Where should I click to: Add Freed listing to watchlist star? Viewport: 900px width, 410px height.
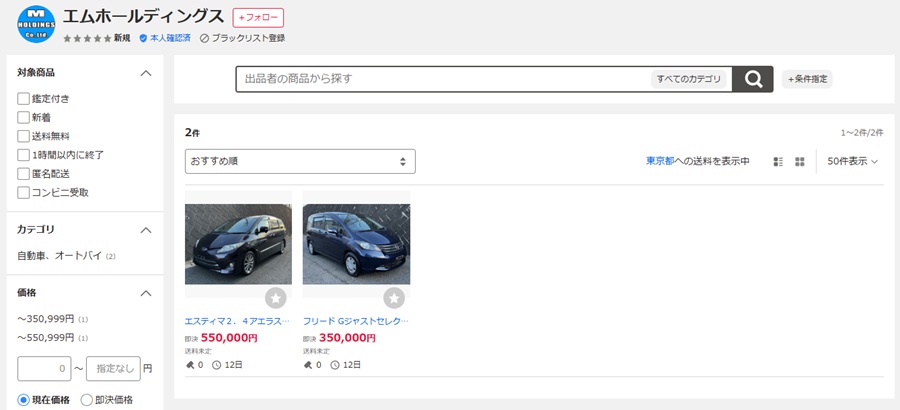tap(394, 298)
